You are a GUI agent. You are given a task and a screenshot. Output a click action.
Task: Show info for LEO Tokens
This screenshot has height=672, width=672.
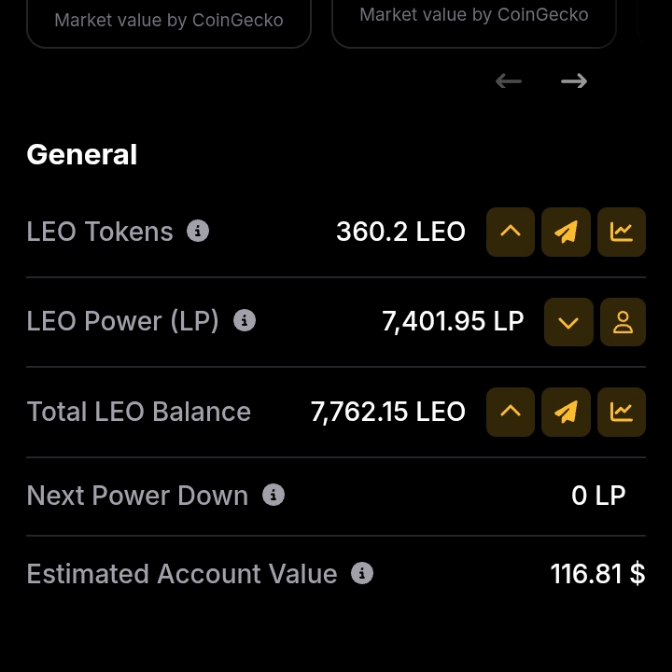(198, 231)
